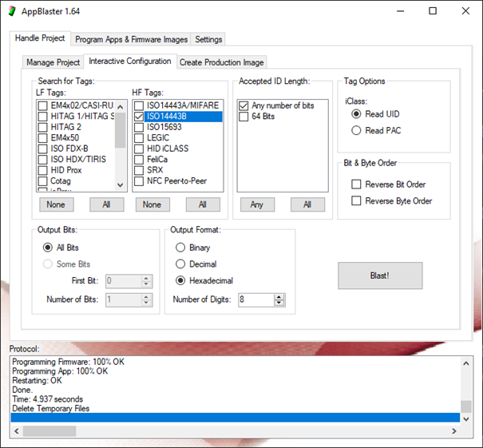Select Decimal output format
The height and width of the screenshot is (448, 483).
[180, 264]
